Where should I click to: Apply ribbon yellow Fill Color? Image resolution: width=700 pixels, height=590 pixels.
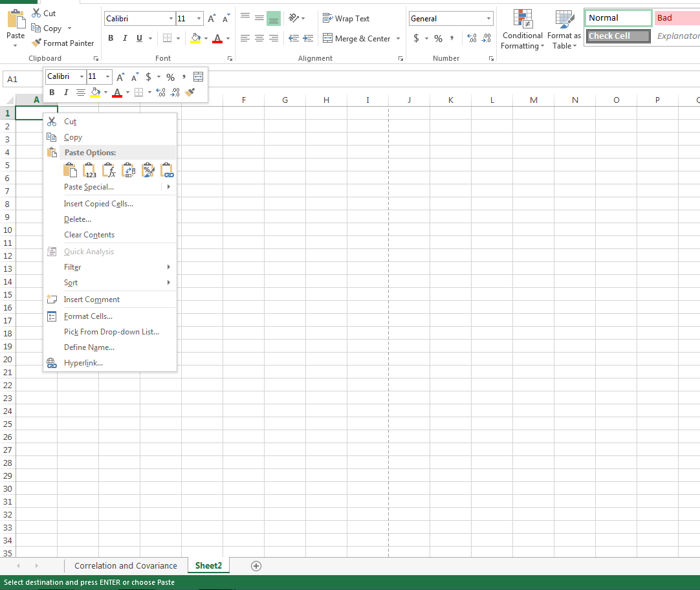pos(195,38)
